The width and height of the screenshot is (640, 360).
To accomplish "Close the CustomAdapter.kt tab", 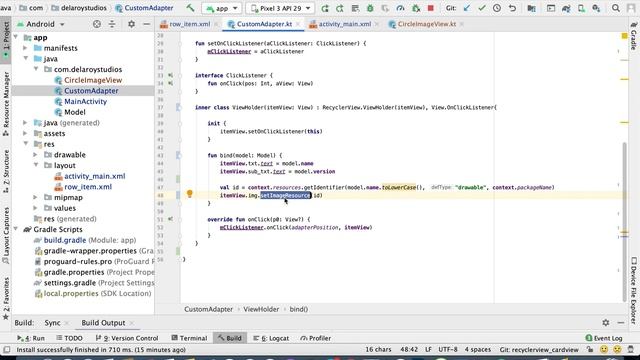I will click(x=298, y=24).
